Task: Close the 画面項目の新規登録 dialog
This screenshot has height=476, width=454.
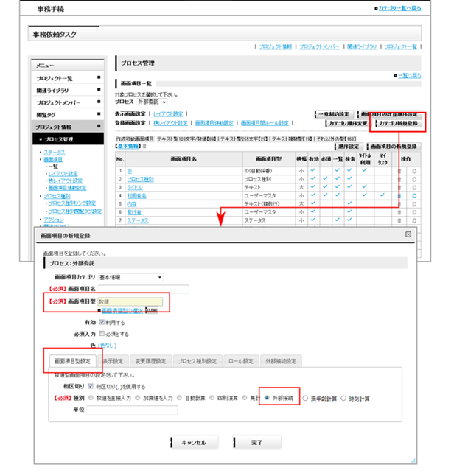Action: [x=408, y=234]
